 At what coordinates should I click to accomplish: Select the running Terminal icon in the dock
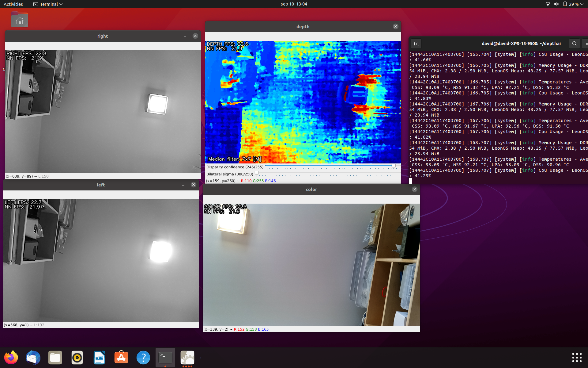pyautogui.click(x=165, y=357)
